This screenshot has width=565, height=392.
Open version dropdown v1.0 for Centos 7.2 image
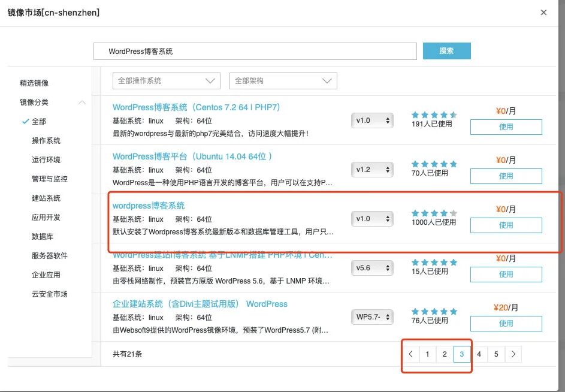tap(372, 120)
